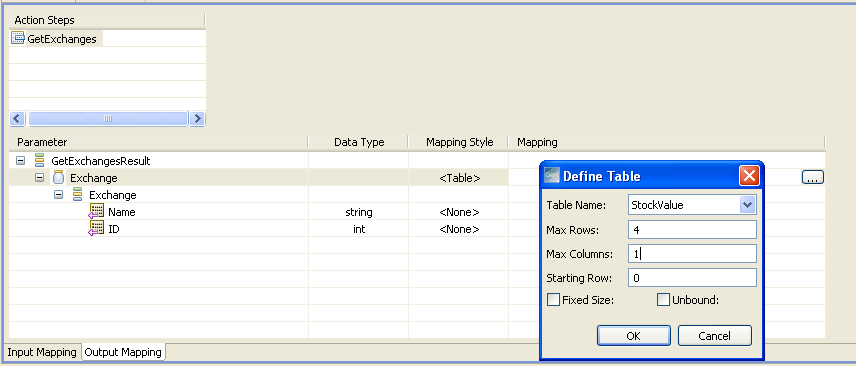
Task: Switch to the Input Mapping tab
Action: pyautogui.click(x=42, y=352)
